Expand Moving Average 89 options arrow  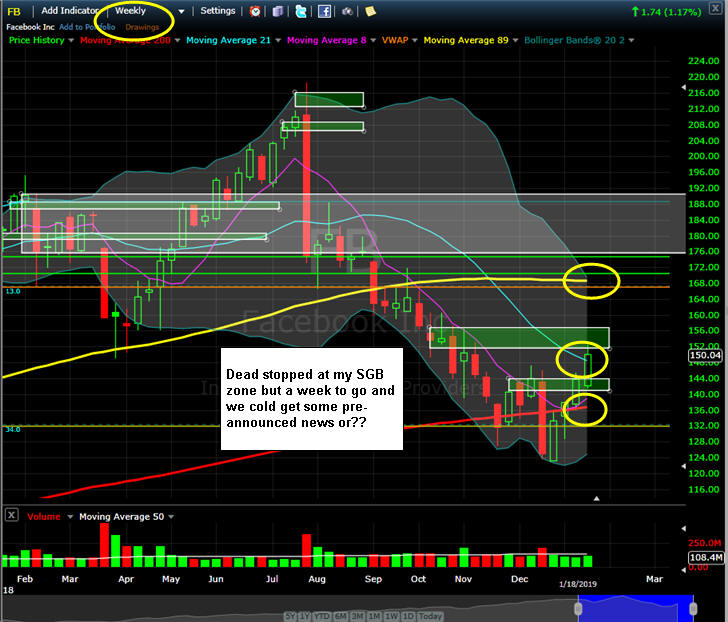(515, 40)
